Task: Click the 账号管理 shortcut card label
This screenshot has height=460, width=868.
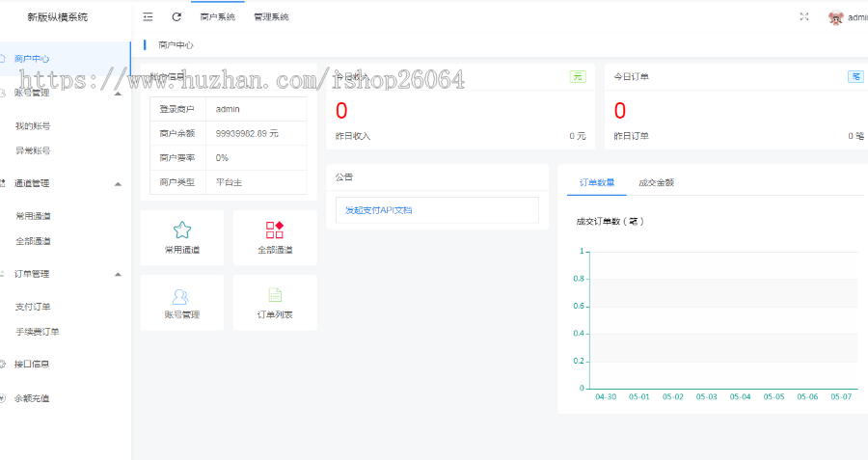Action: pyautogui.click(x=182, y=314)
